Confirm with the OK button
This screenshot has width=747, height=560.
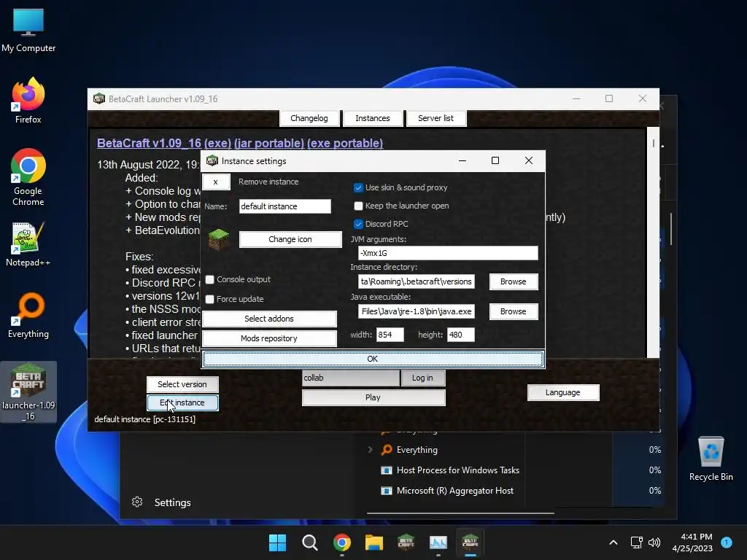pyautogui.click(x=373, y=359)
